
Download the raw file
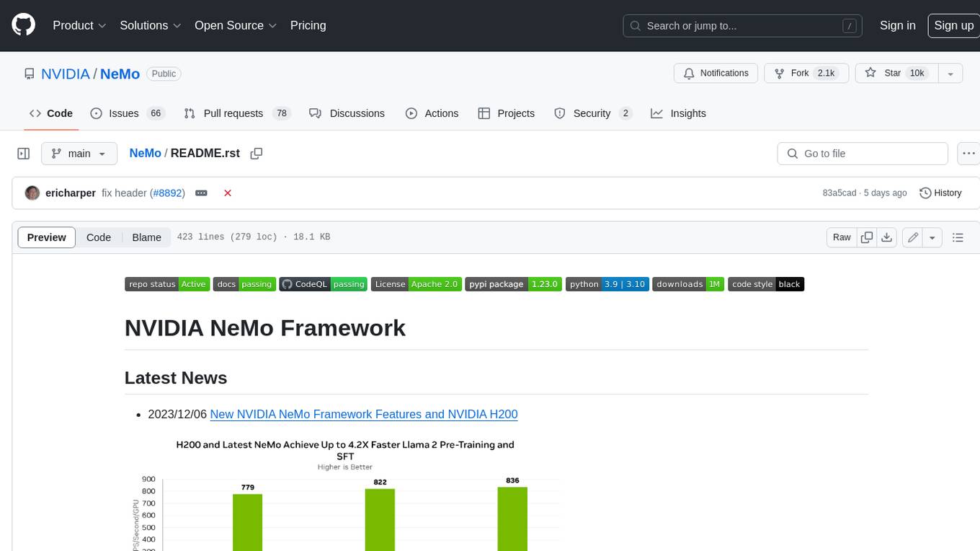pos(887,237)
